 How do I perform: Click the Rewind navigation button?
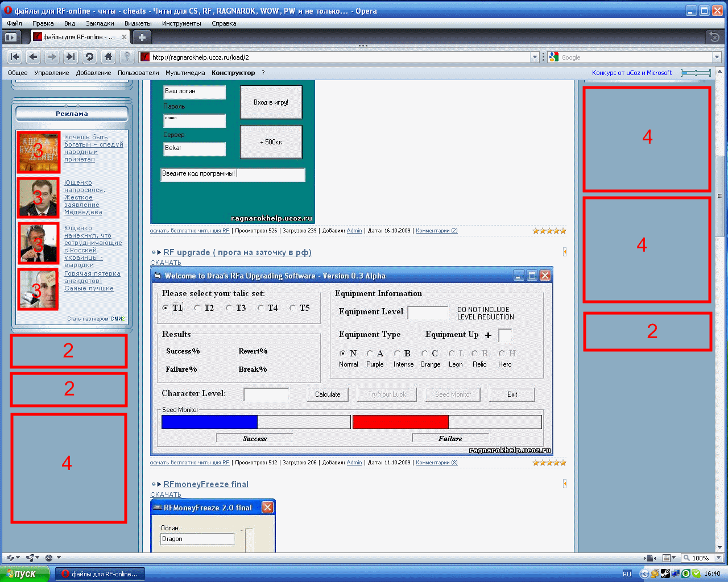click(15, 57)
